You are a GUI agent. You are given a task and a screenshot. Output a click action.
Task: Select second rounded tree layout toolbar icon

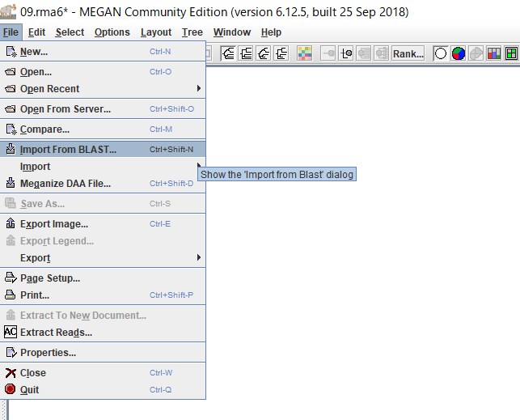click(264, 53)
